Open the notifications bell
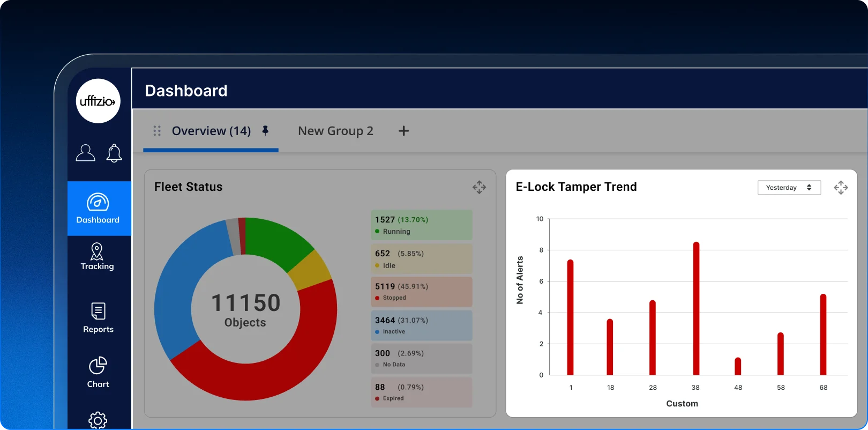868x430 pixels. (x=114, y=153)
